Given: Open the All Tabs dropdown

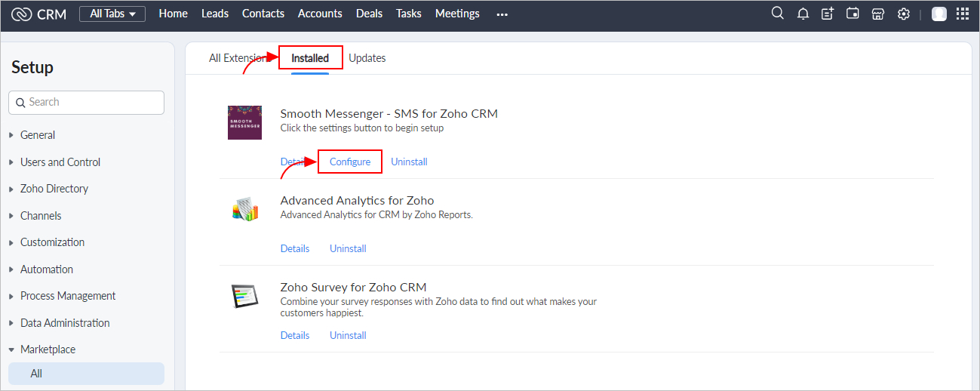Looking at the screenshot, I should [x=112, y=14].
